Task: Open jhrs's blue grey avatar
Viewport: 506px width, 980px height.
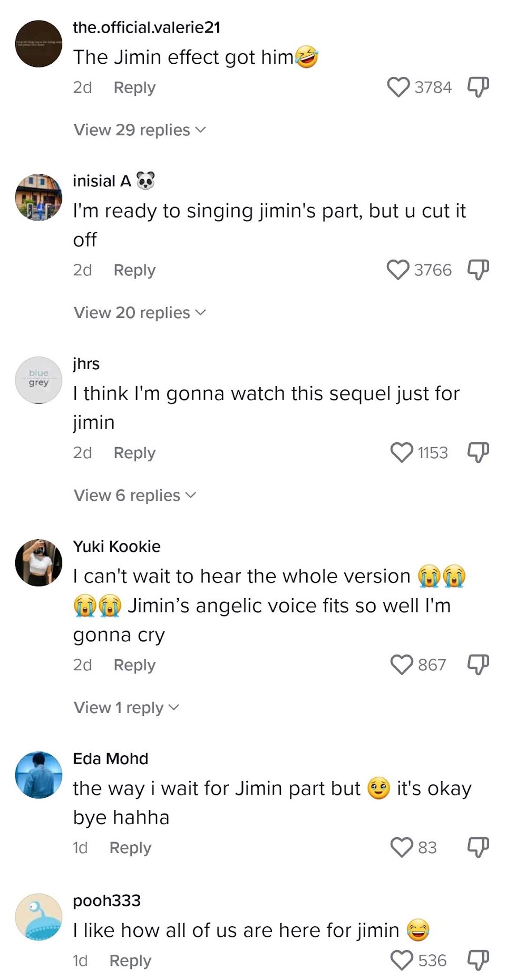Action: pyautogui.click(x=39, y=380)
